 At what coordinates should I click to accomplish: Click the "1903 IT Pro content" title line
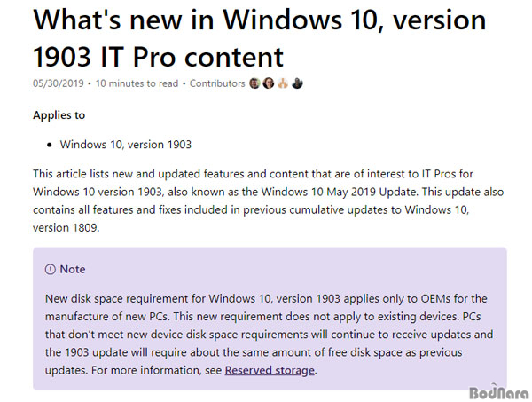(158, 57)
